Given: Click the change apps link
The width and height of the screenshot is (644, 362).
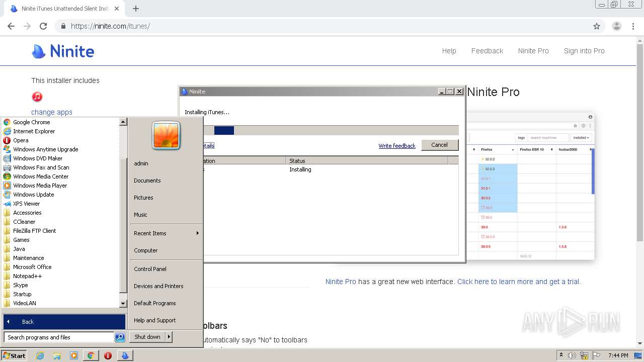Looking at the screenshot, I should pos(52,112).
